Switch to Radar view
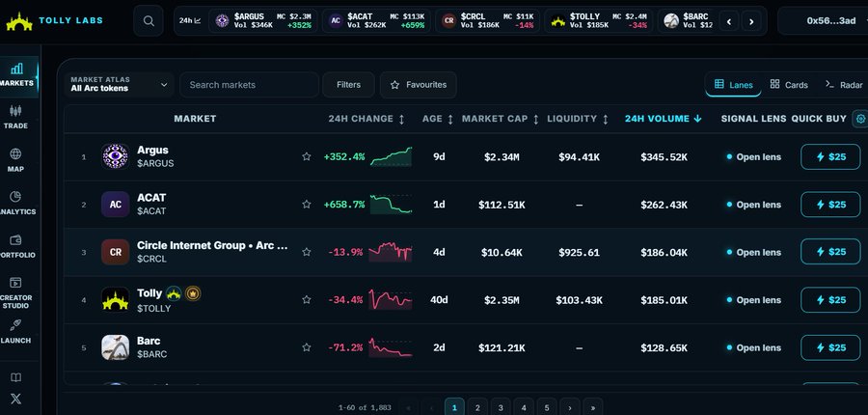The height and width of the screenshot is (415, 868). click(844, 85)
